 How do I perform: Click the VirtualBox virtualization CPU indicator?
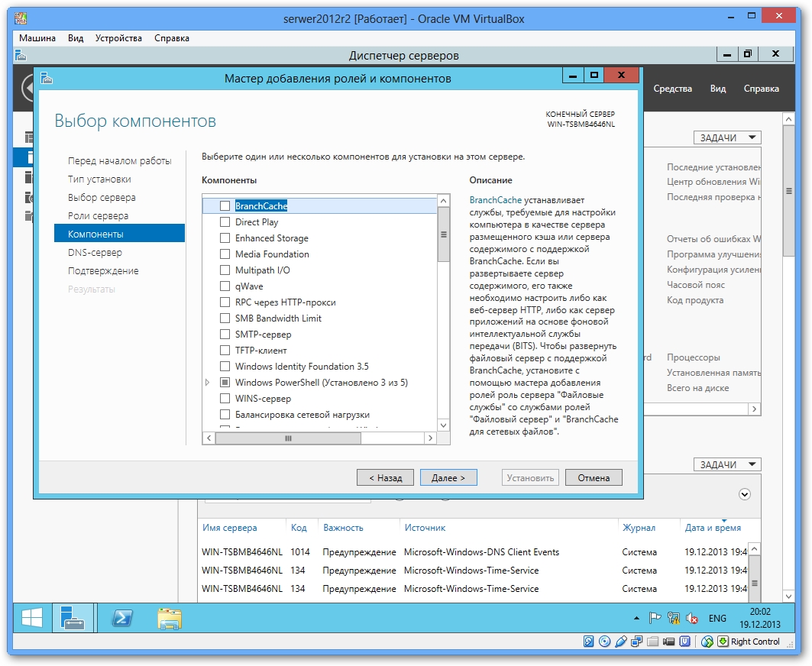coord(684,642)
